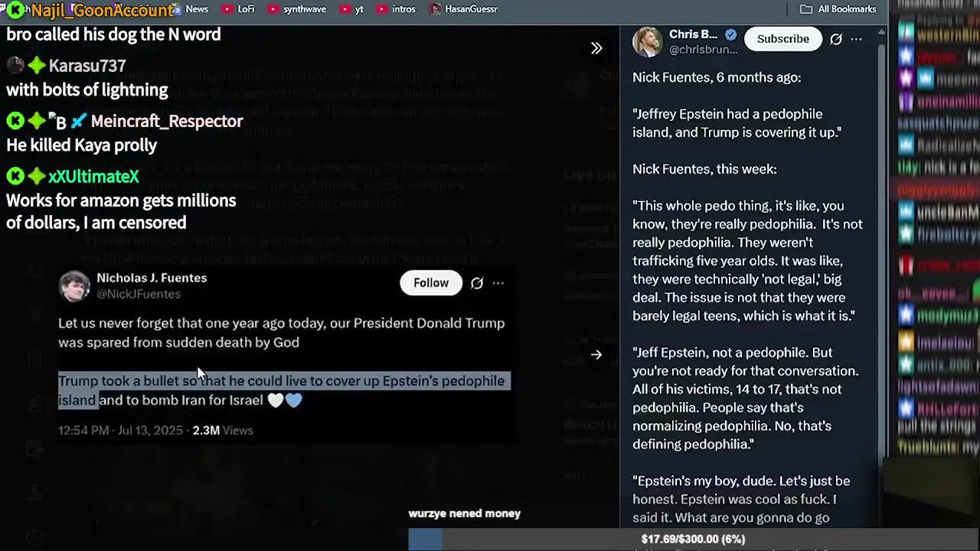Viewport: 980px width, 551px height.
Task: Click the right arrow next image control
Action: 596,355
